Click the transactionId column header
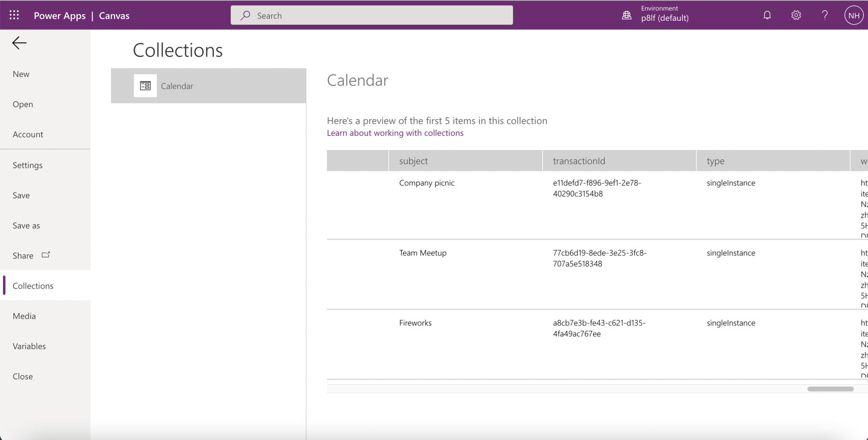 619,161
